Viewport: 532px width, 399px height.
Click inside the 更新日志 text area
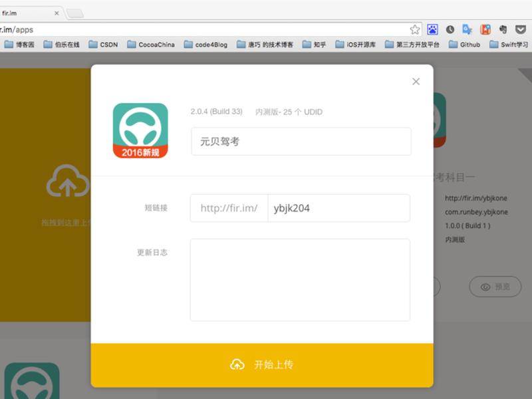click(300, 280)
